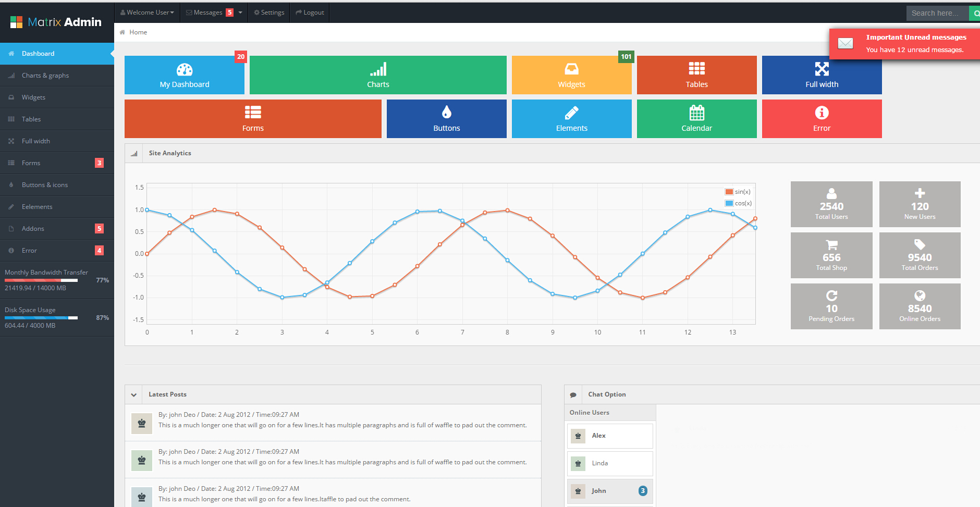The height and width of the screenshot is (507, 980).
Task: Click the Home breadcrumb icon
Action: 123,32
